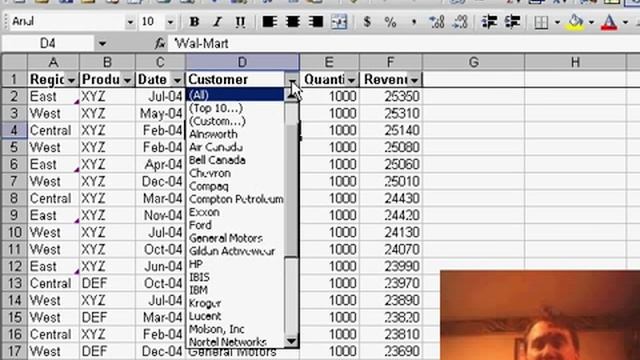Image resolution: width=640 pixels, height=360 pixels.
Task: Align text right
Action: pos(316,22)
